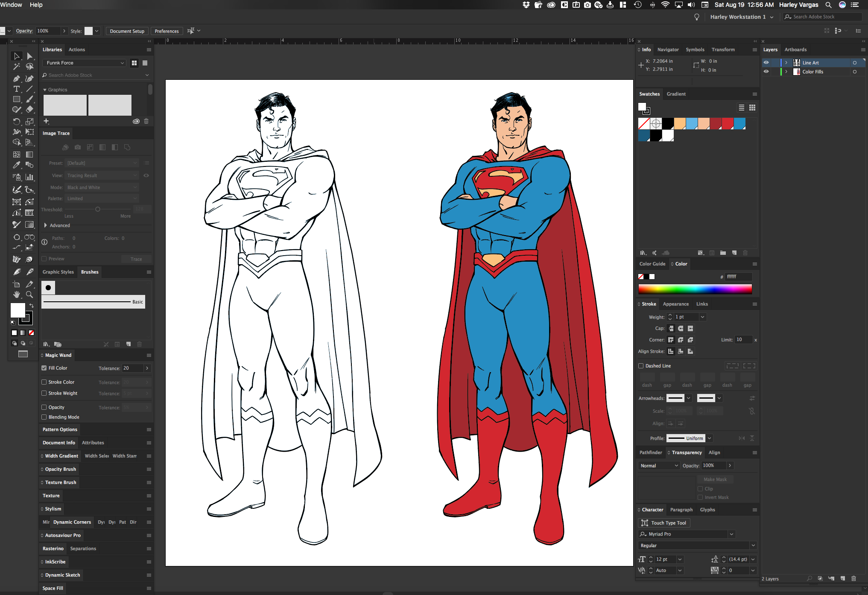Screen dimensions: 868x595
Task: Expand the Color Fills layer
Action: click(786, 72)
